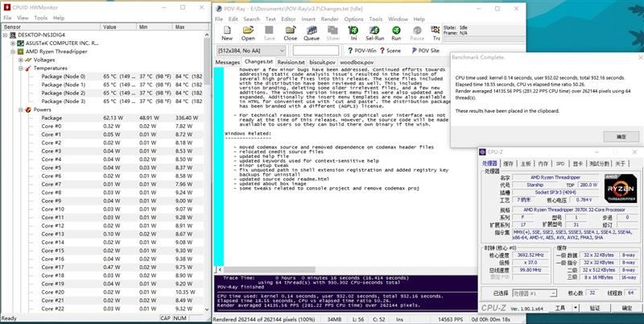This screenshot has width=644, height=324.
Task: Click the DESKTOP-NS3DIG4 computer icon
Action: [x=13, y=35]
